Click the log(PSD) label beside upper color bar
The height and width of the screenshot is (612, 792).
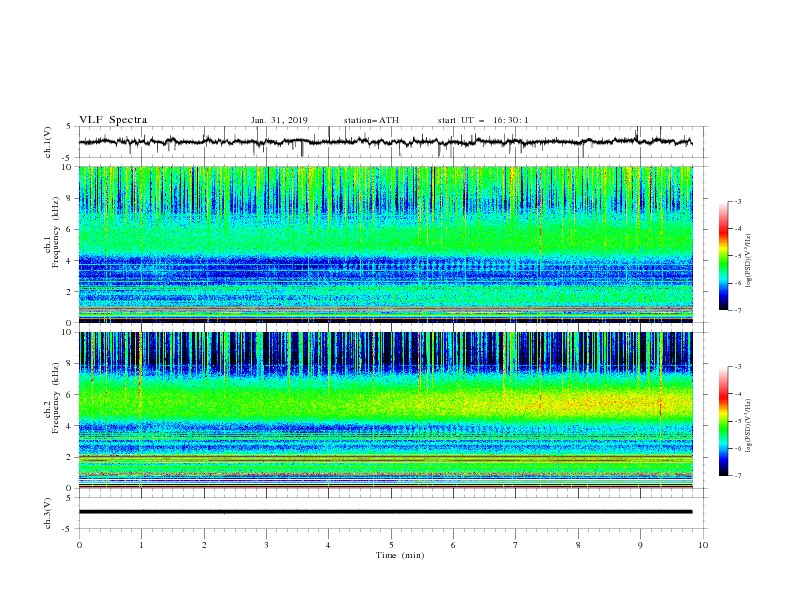coord(749,261)
